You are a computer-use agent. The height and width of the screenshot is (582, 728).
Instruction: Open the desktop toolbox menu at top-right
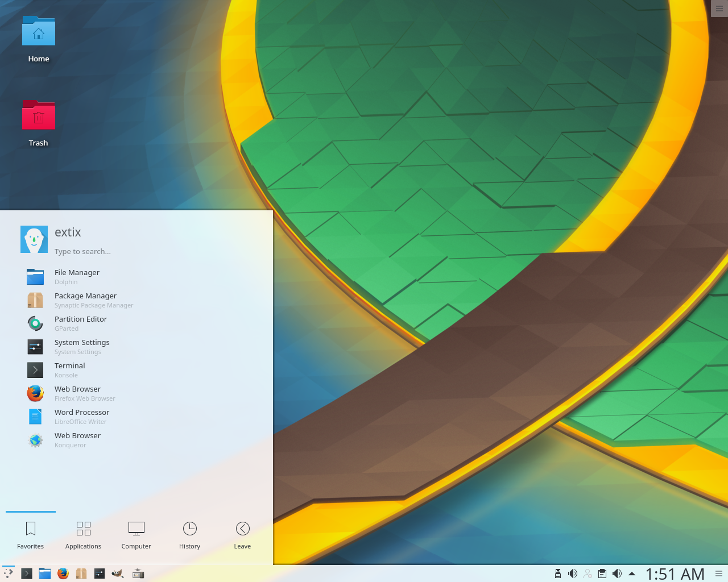[x=719, y=8]
